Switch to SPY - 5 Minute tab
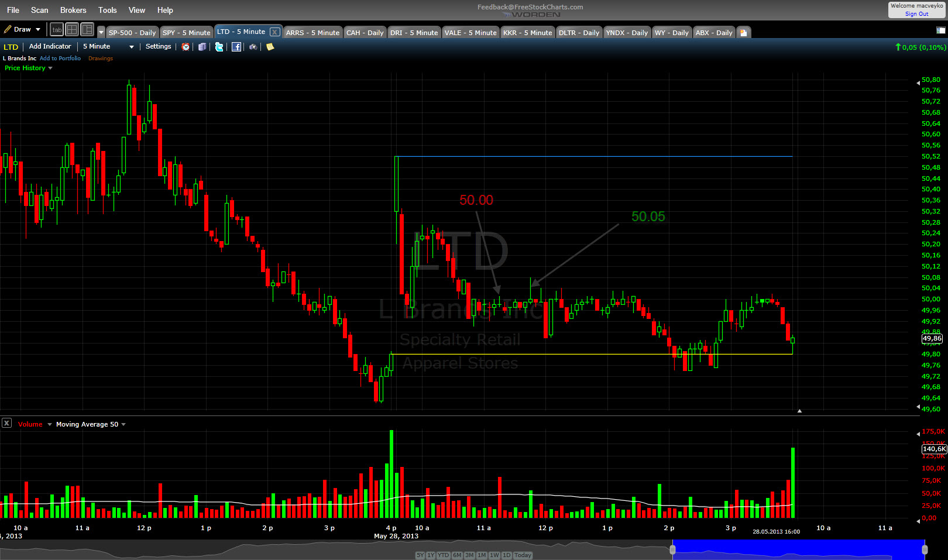 point(187,33)
